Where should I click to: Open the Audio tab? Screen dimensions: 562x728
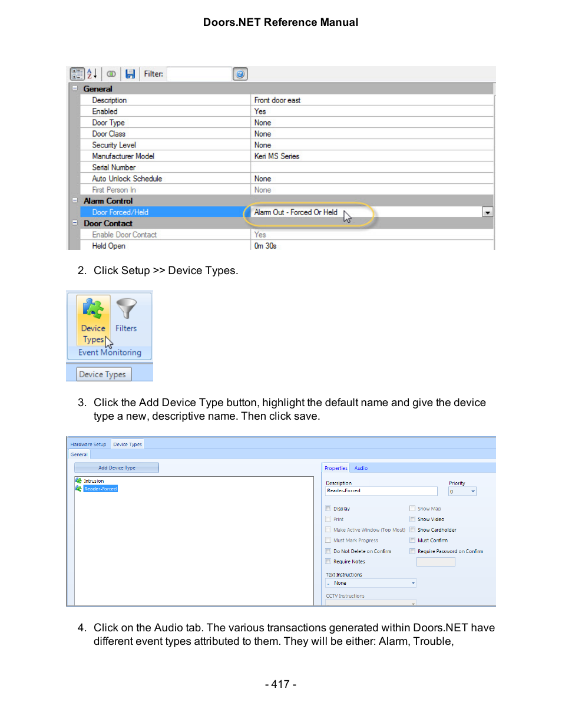point(361,468)
